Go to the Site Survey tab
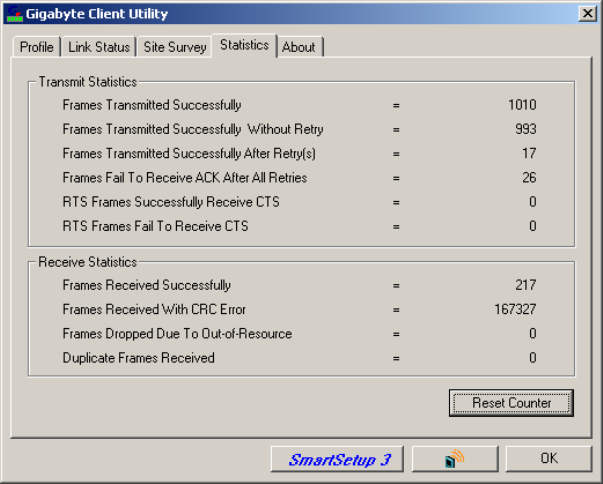603x484 pixels. 175,47
